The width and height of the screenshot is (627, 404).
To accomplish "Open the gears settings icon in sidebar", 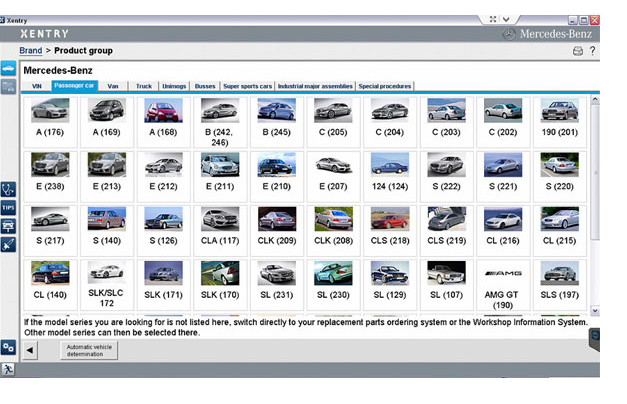I will point(8,347).
